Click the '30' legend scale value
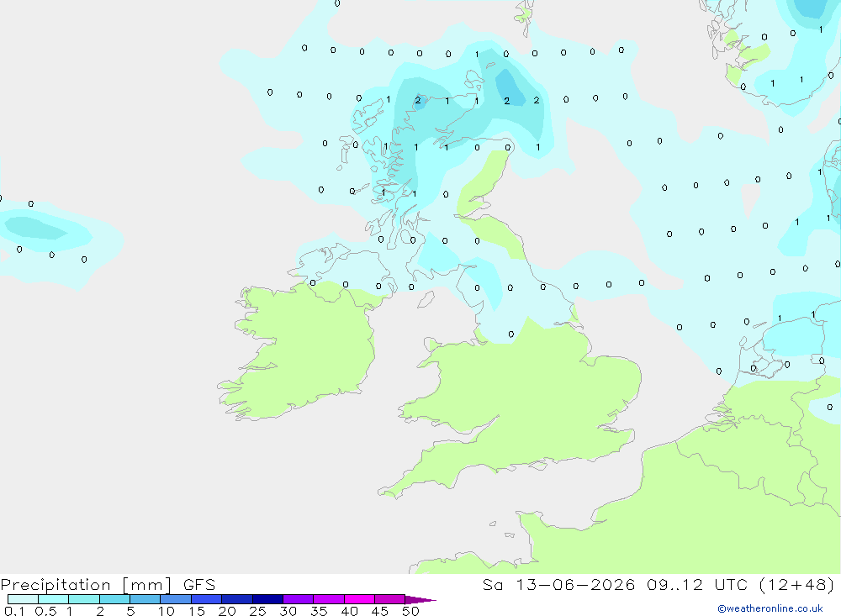841x616 pixels. click(x=288, y=611)
